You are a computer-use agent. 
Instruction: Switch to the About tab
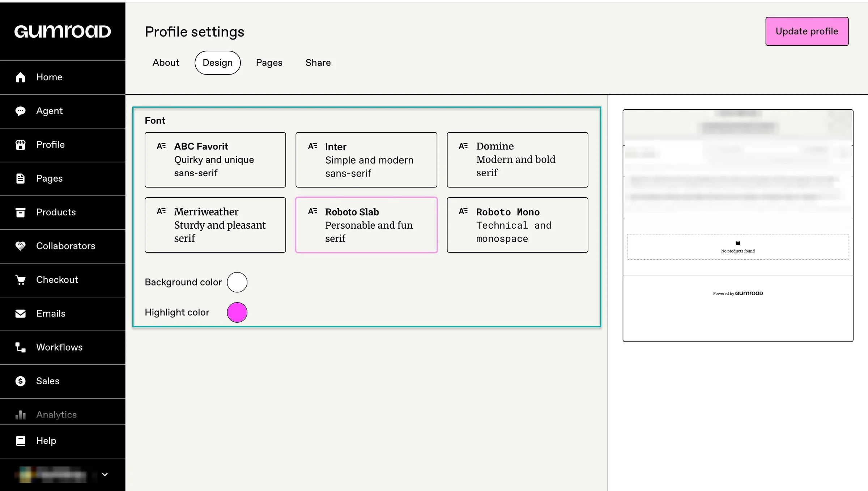tap(166, 63)
